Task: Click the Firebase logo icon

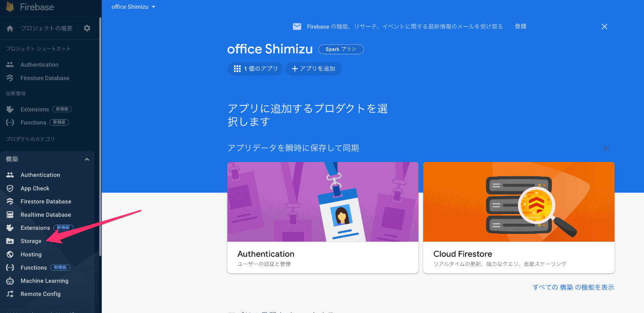Action: tap(10, 6)
